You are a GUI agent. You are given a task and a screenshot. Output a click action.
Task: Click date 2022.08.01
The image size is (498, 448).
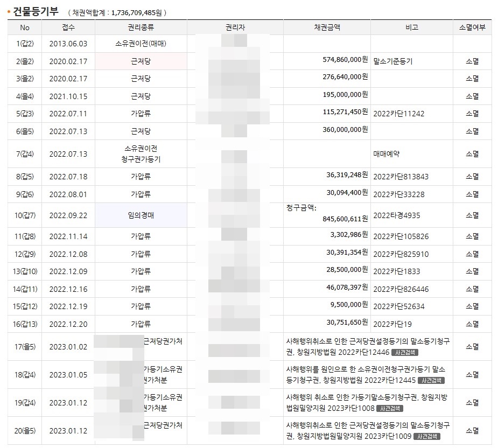[68, 194]
